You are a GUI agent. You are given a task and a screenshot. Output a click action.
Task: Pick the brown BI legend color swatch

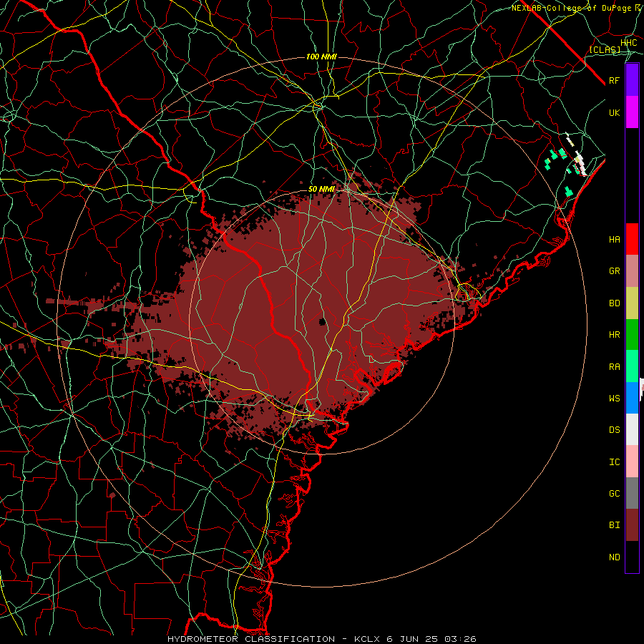[x=632, y=525]
